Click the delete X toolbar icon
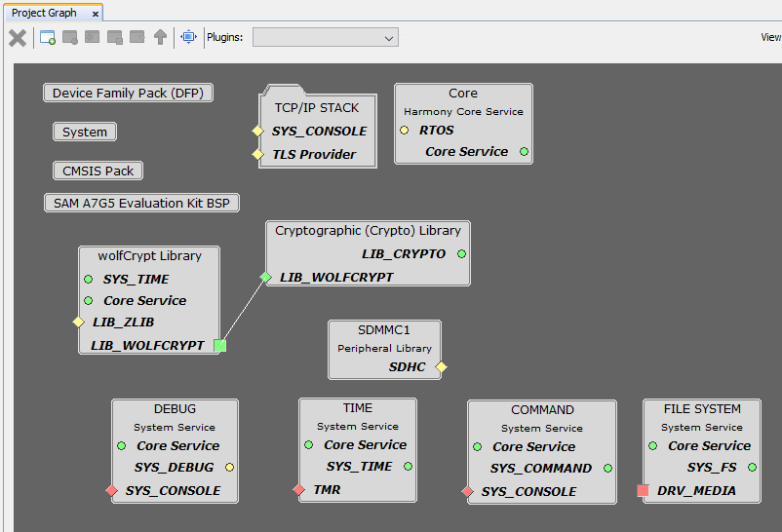 click(x=18, y=38)
